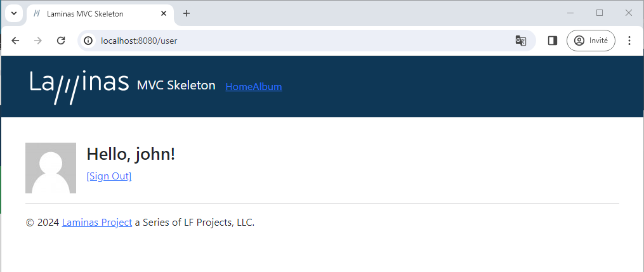This screenshot has width=644, height=272.
Task: View site information icon in address bar
Action: point(89,41)
